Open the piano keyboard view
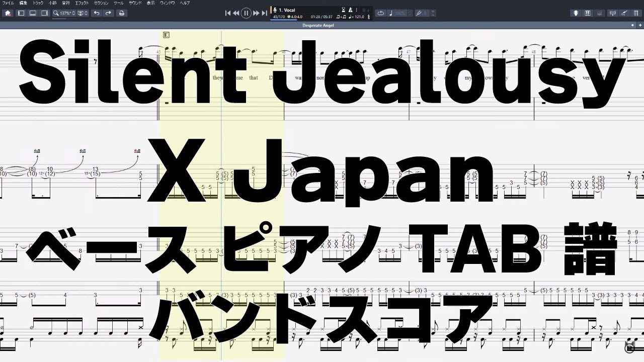Image resolution: width=644 pixels, height=362 pixels. 588,13
